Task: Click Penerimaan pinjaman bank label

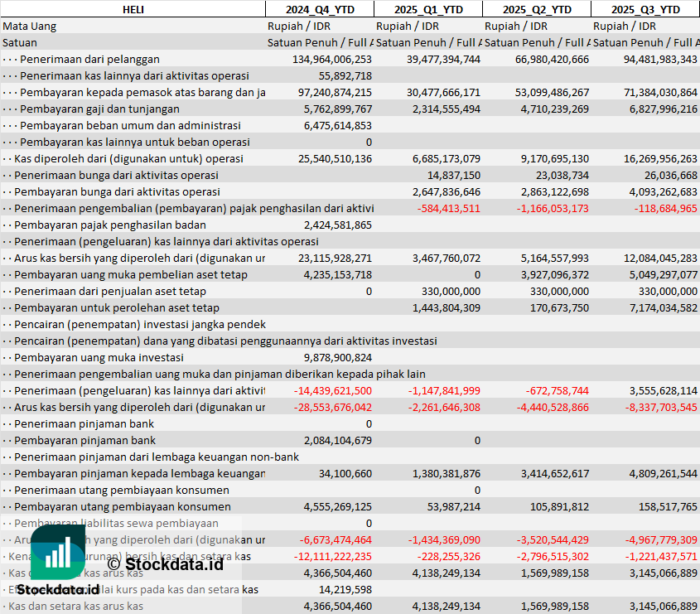Action: 84,423
